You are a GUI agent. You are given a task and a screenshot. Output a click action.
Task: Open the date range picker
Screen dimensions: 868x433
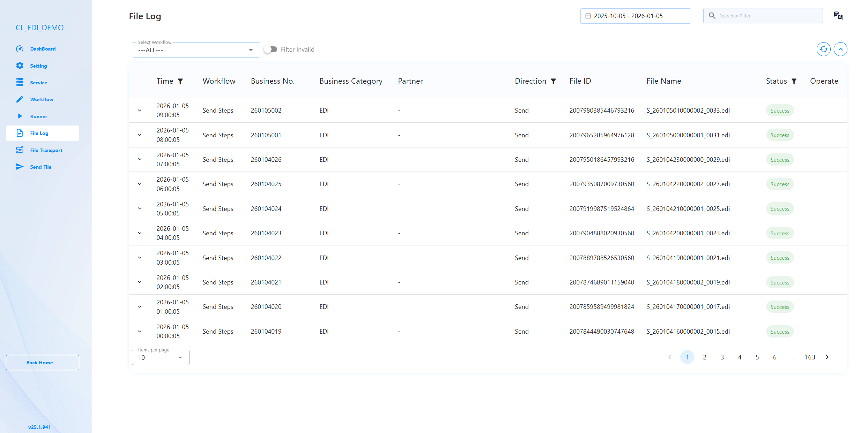(x=635, y=16)
